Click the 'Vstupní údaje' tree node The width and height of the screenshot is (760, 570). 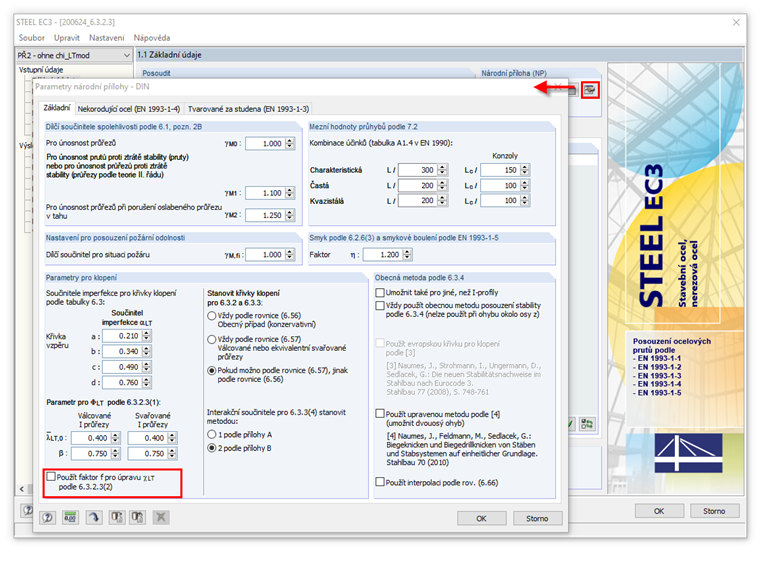41,70
